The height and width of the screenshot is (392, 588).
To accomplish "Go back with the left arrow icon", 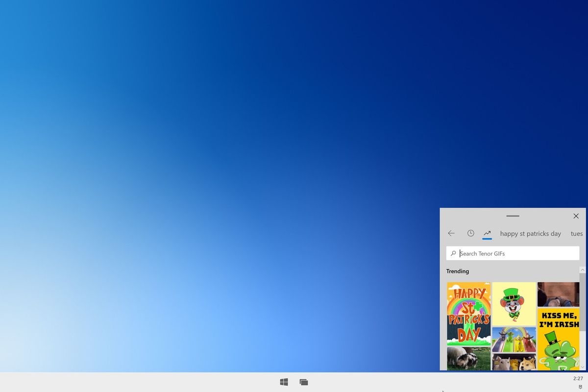I will pyautogui.click(x=451, y=233).
